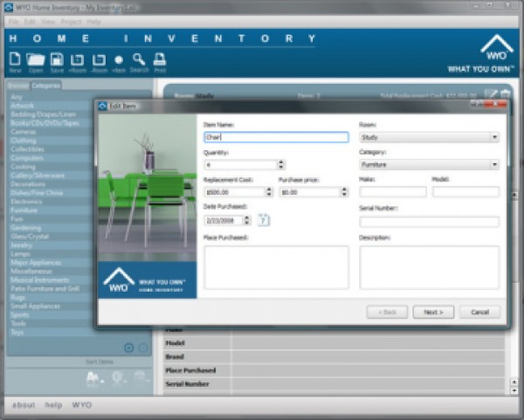Click the Cancel button
Screen dimensions: 524x420
[479, 312]
